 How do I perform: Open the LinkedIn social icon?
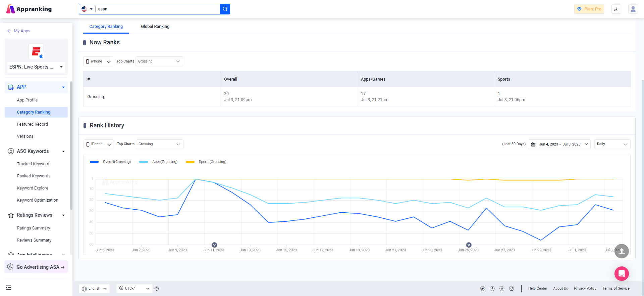(502, 289)
